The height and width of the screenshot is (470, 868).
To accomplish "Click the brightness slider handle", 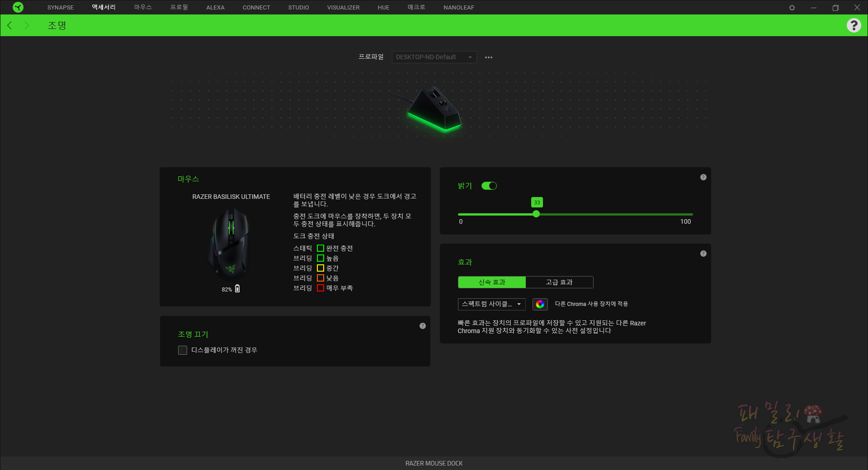I will tap(536, 214).
